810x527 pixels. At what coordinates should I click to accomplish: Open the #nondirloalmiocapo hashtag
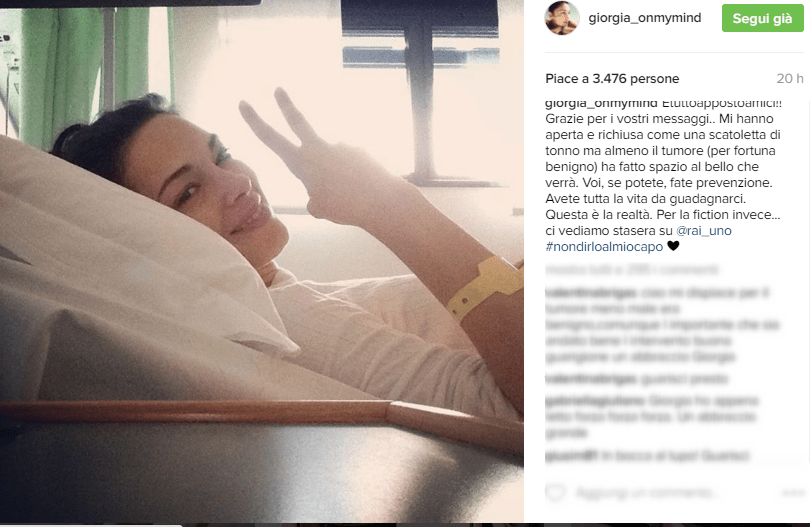(x=604, y=246)
